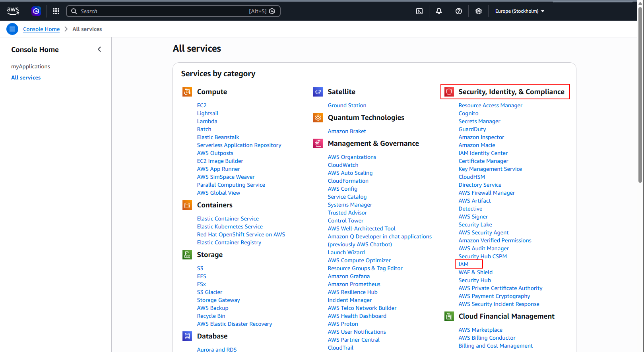Click the AWS logo home icon

[13, 11]
